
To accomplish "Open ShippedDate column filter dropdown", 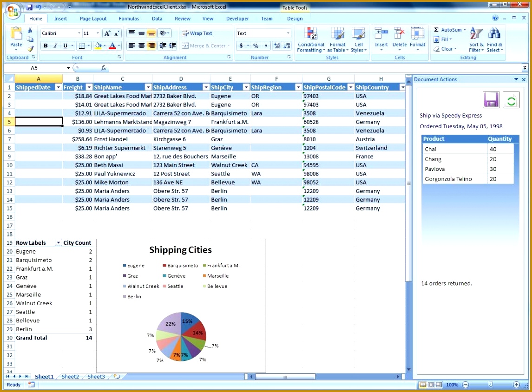I will pyautogui.click(x=58, y=87).
